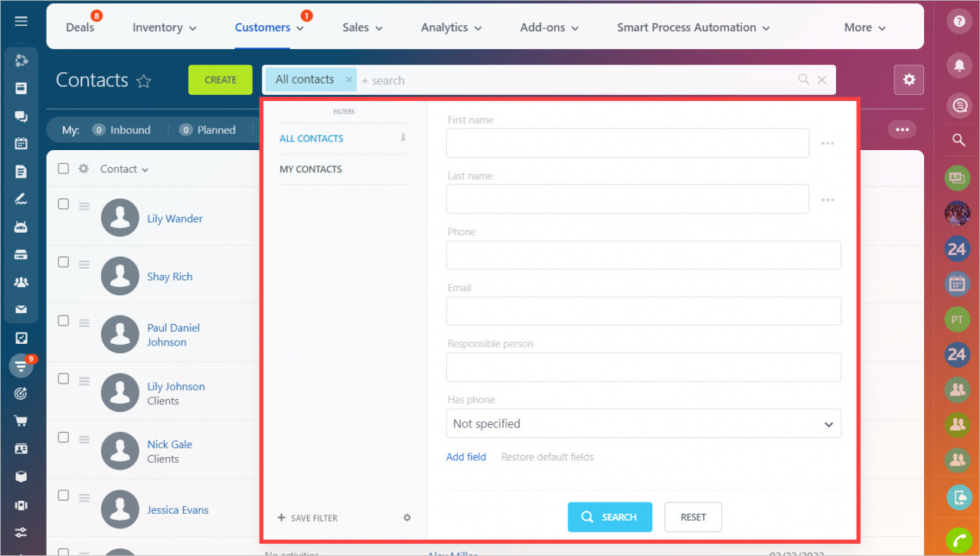The width and height of the screenshot is (980, 556).
Task: Open the PT user avatar in right panel
Action: click(x=957, y=319)
